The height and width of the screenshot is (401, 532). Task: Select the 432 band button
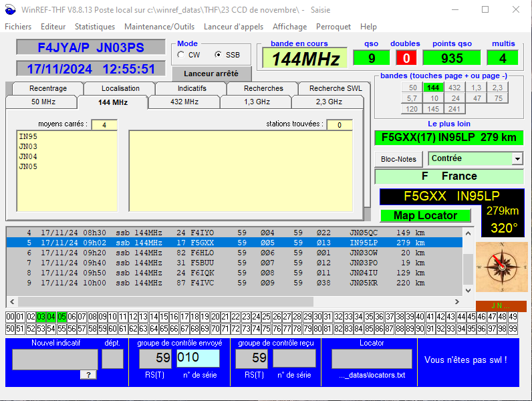pos(454,88)
